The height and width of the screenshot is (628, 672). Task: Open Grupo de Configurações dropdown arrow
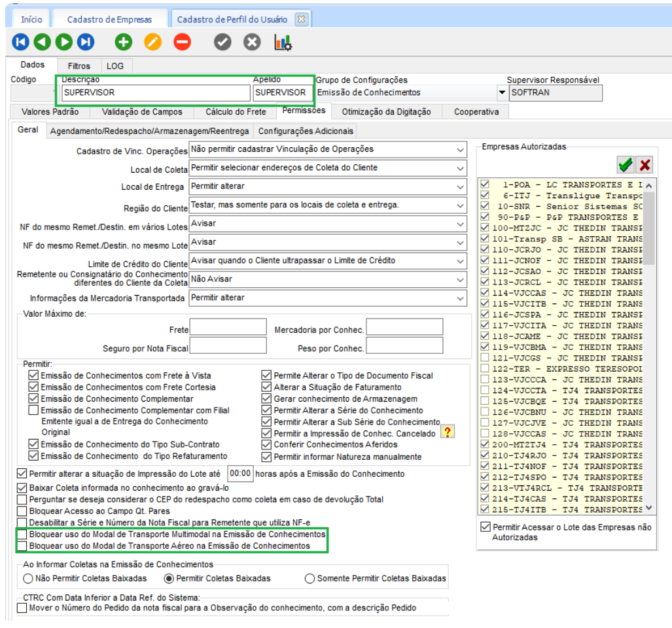[502, 93]
